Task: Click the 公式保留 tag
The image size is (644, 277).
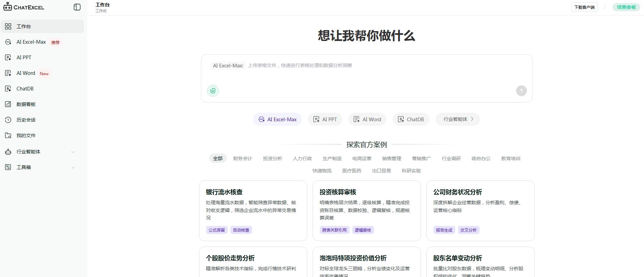Action: click(x=217, y=230)
